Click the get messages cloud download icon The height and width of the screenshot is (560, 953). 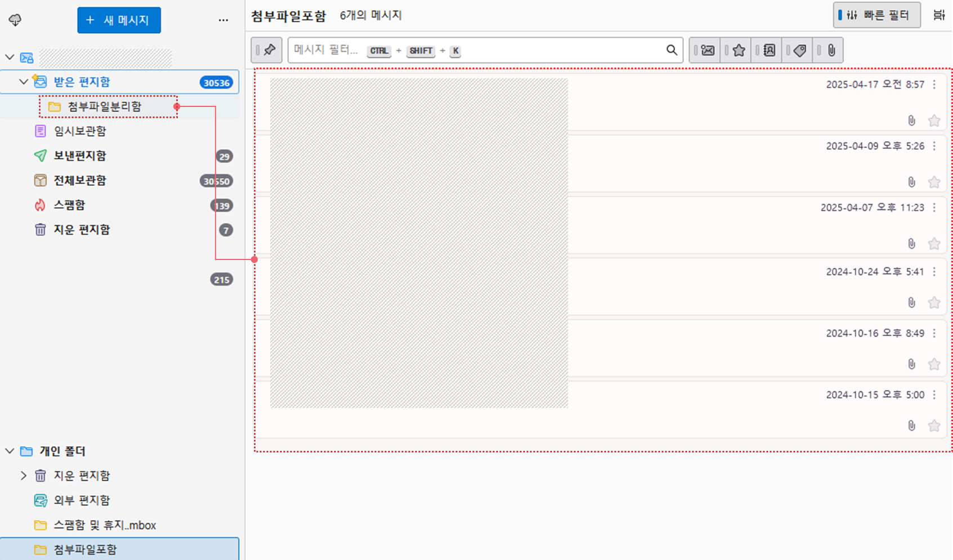(15, 20)
